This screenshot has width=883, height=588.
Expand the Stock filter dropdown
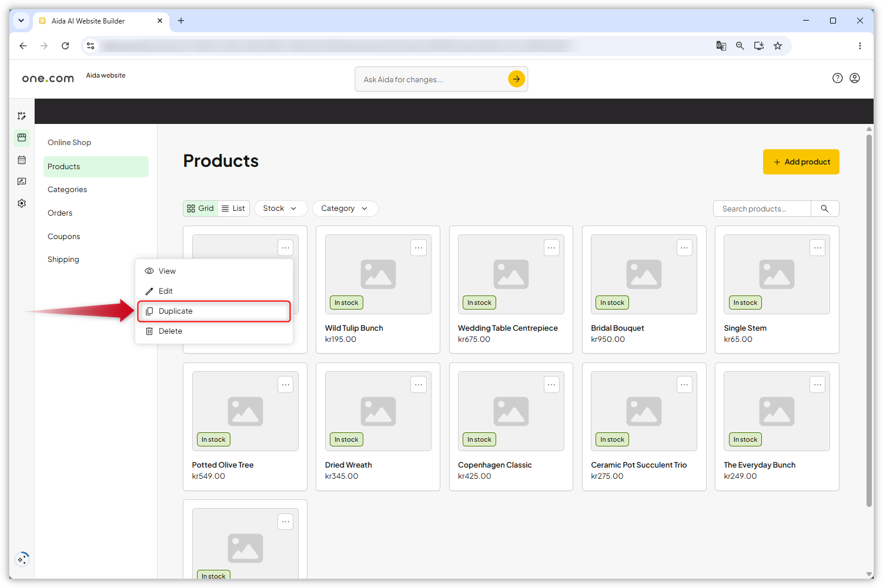(280, 209)
